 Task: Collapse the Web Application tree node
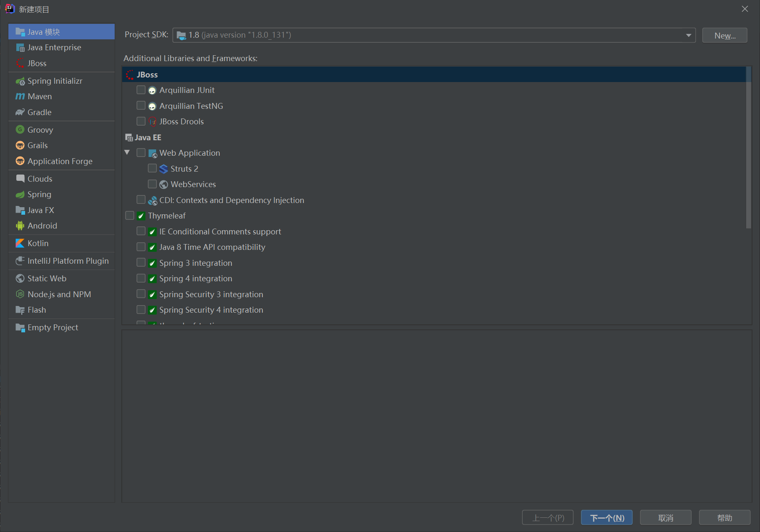tap(127, 153)
